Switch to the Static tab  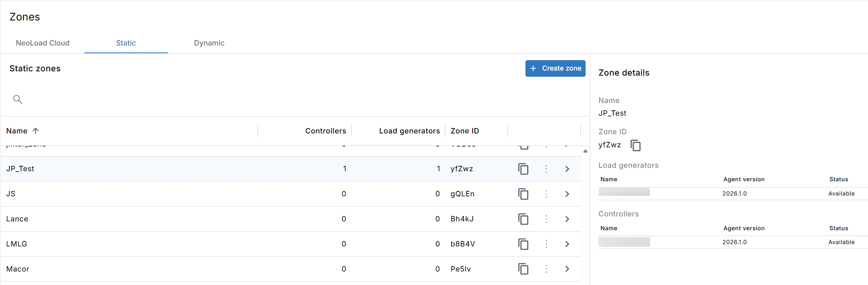[126, 43]
